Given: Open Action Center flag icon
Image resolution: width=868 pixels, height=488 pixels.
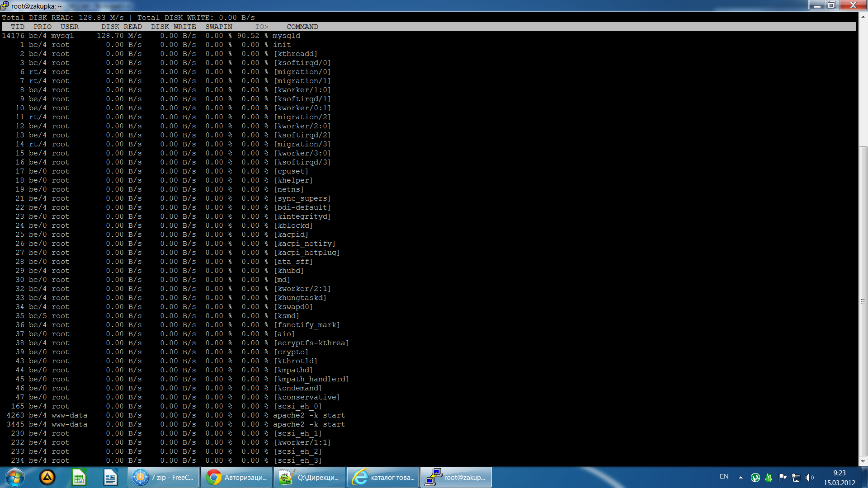Looking at the screenshot, I should click(783, 478).
